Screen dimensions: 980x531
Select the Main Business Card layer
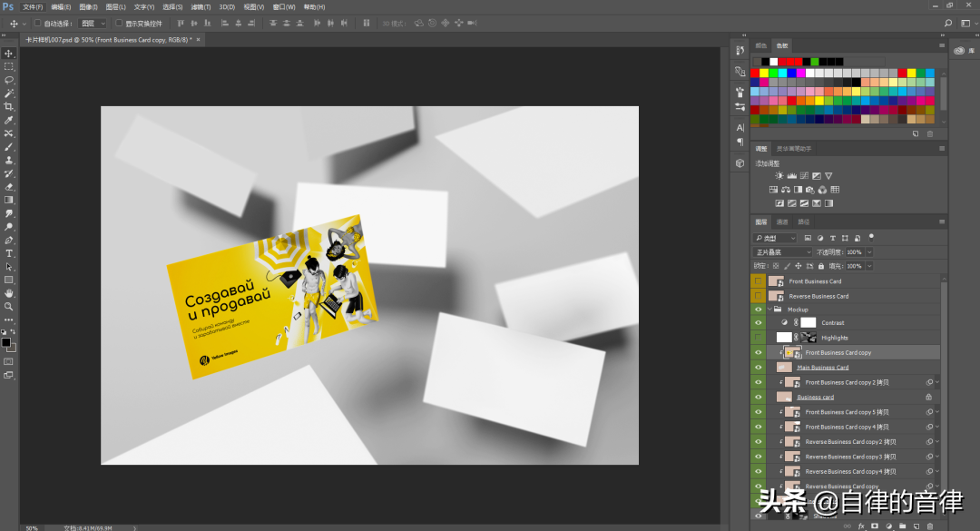click(x=822, y=368)
